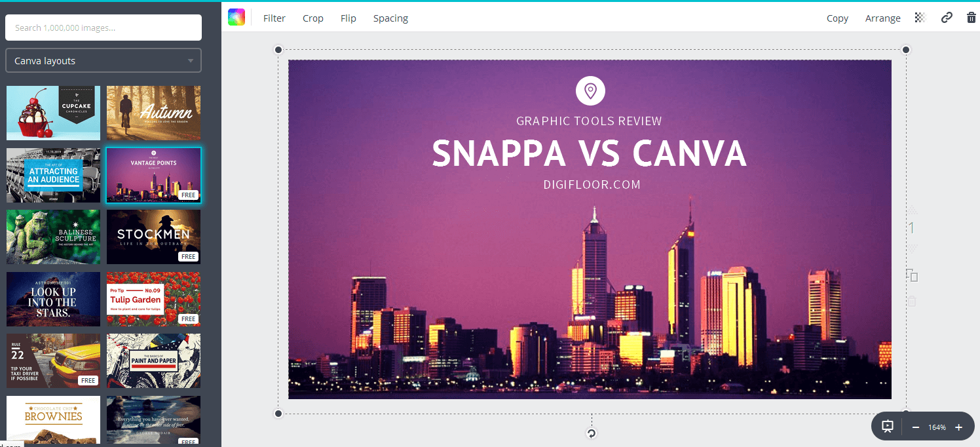The height and width of the screenshot is (447, 980).
Task: Select the 'GRAPHIC TOOLS REVIEW' text
Action: coord(589,121)
